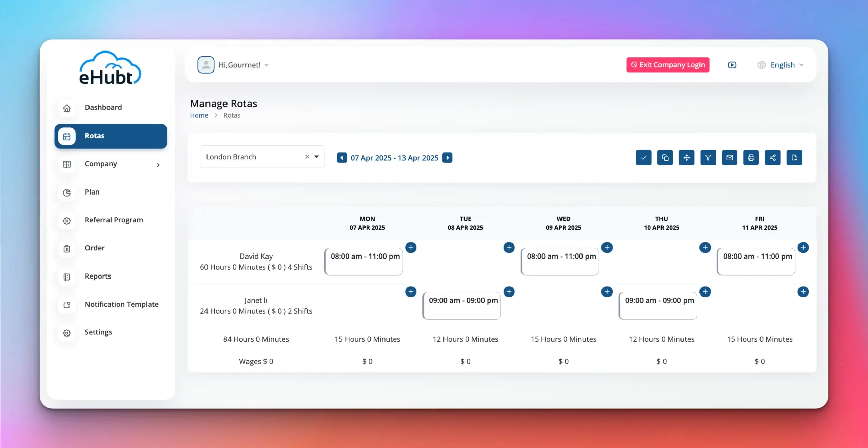Open Janet li's Thursday 09:00 am shift
The image size is (868, 448).
coord(658,306)
